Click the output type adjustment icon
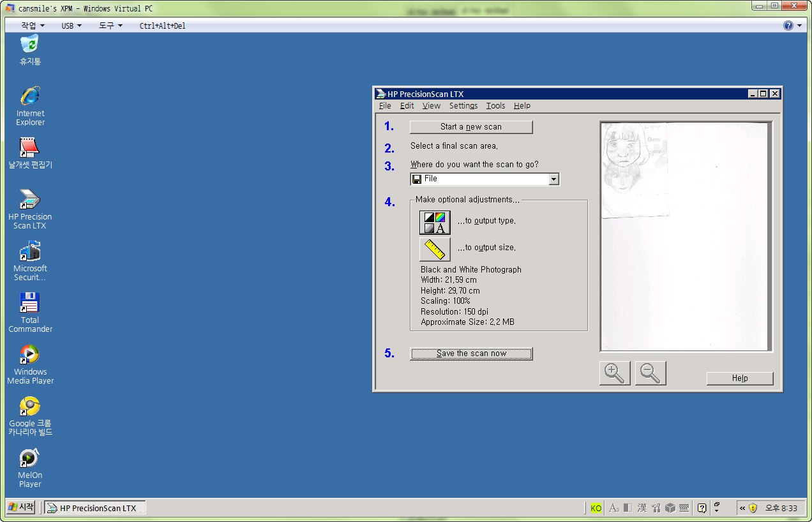Screen dimensions: 812x522 [x=435, y=222]
